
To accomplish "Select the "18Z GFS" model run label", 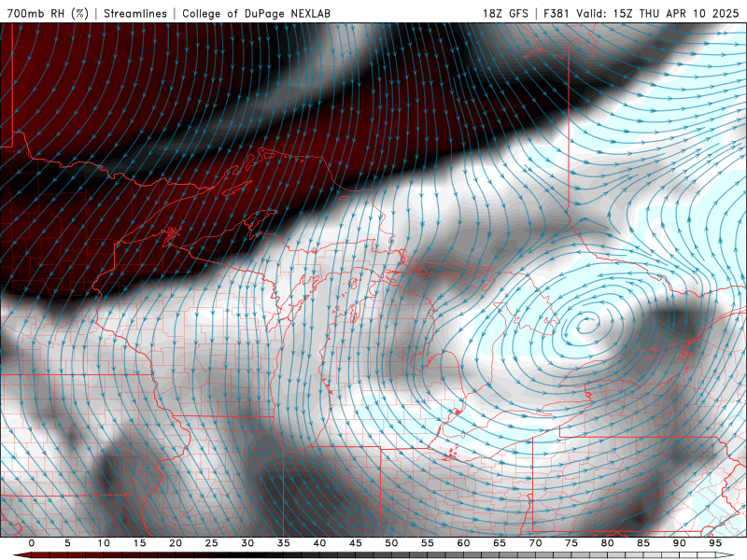I will pyautogui.click(x=505, y=13).
